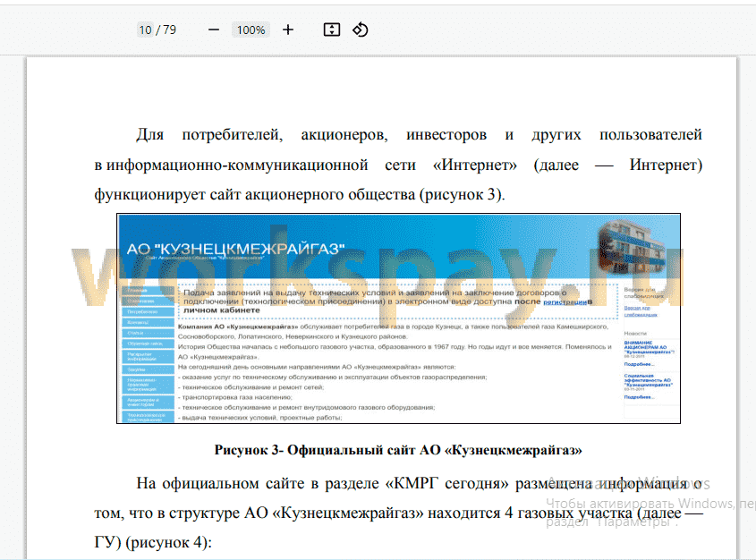Screen dimensions: 756x560
Task: Rotate the document counterclockwise
Action: point(361,30)
